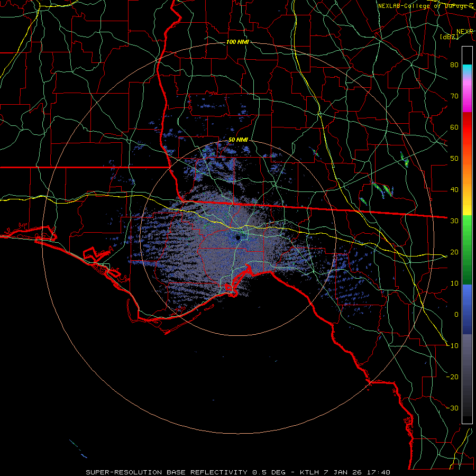Click the '0.5 DEG' elevation text in caption

(x=269, y=472)
